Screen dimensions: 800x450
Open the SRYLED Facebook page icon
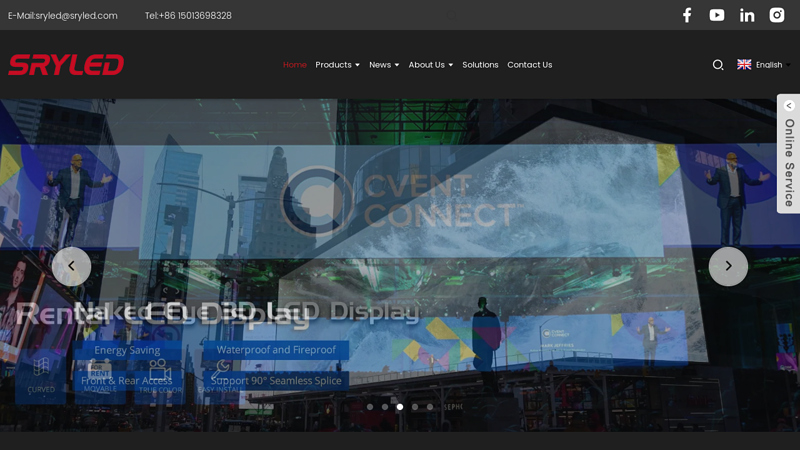(687, 15)
